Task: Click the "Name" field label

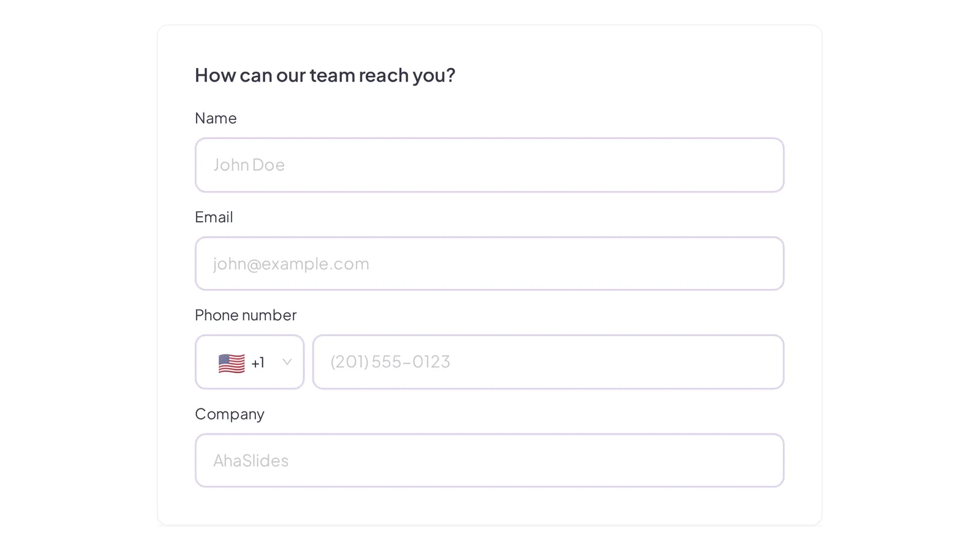Action: pos(216,118)
